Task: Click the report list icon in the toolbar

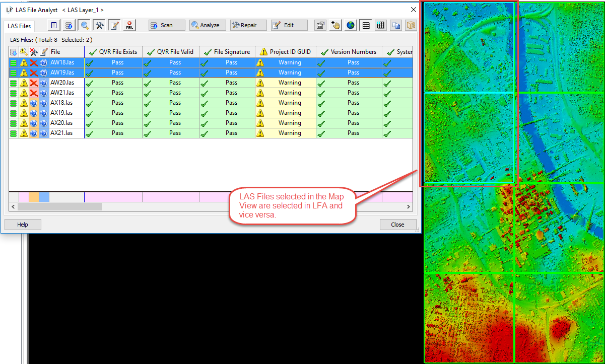Action: 54,25
